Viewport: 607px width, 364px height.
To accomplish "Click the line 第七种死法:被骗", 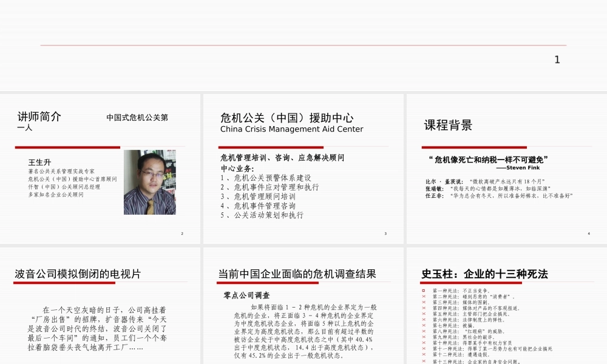I will point(453,326).
